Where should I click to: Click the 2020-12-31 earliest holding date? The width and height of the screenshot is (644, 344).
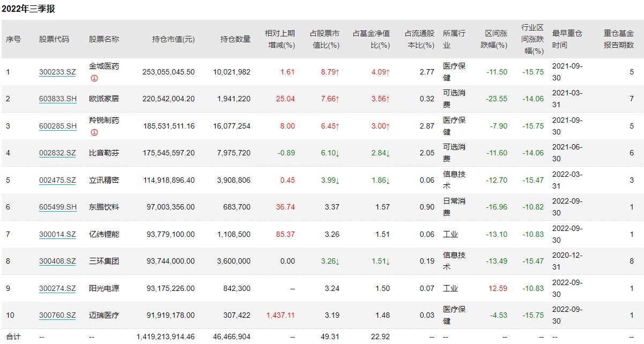tap(567, 261)
